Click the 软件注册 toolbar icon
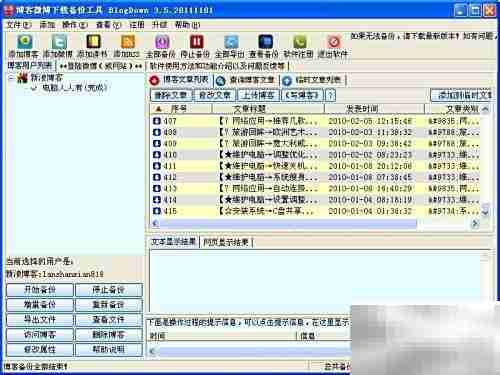500x375 pixels. 299,42
